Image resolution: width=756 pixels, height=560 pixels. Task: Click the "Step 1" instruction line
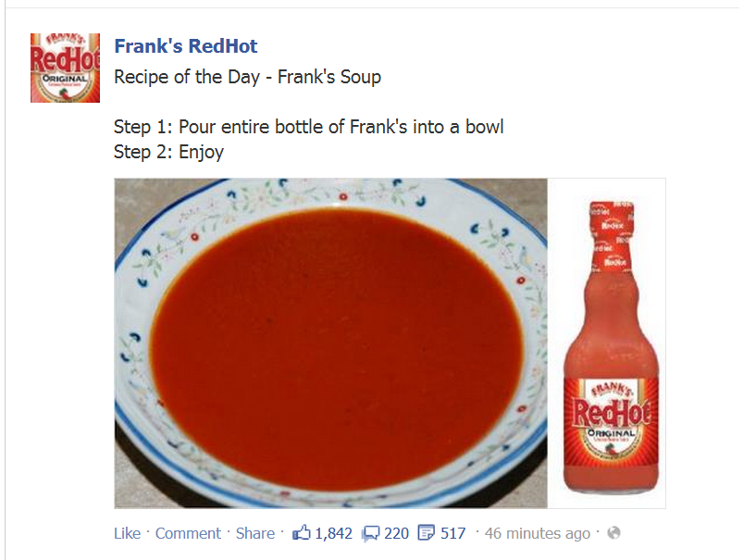[308, 127]
